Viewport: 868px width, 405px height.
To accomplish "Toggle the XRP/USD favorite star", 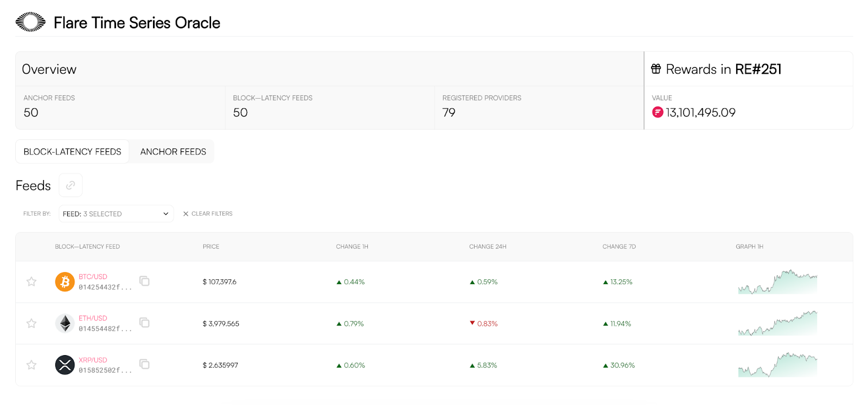I will click(31, 365).
